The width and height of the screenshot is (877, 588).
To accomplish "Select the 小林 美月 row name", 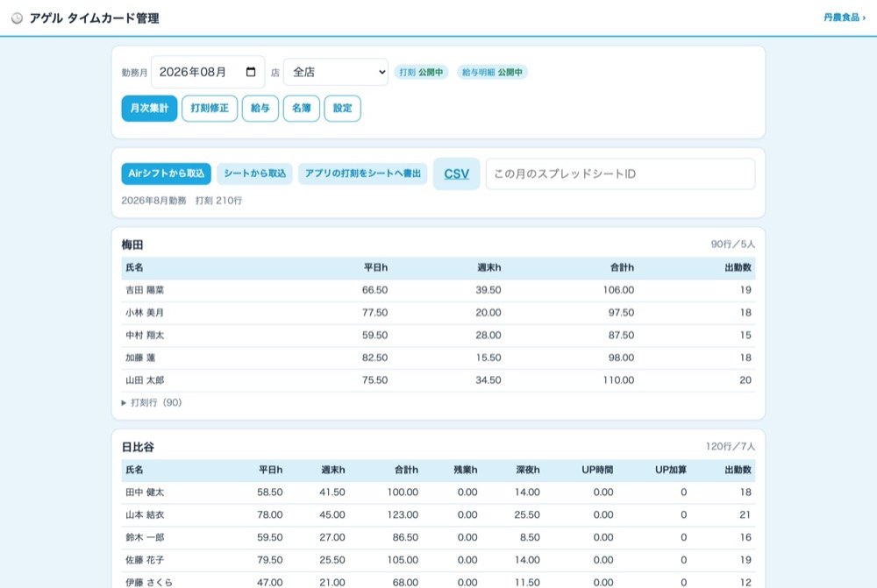I will click(x=145, y=313).
